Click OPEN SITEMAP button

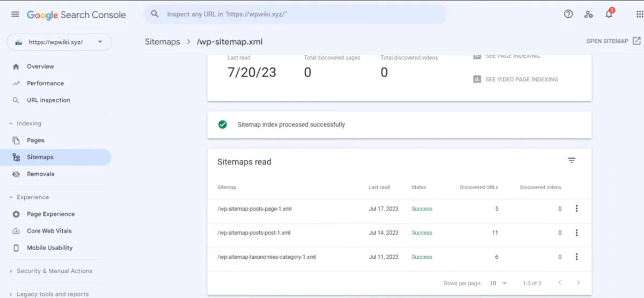coord(613,41)
